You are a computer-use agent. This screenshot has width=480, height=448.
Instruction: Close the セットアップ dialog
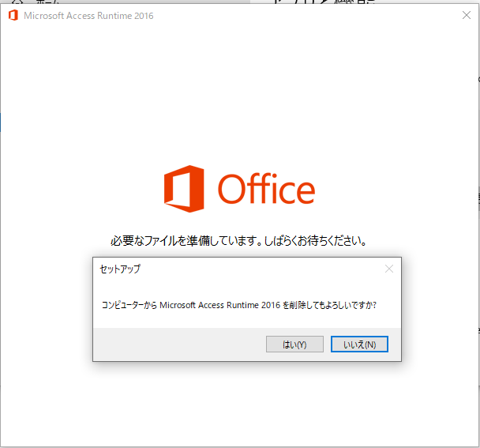[x=388, y=269]
